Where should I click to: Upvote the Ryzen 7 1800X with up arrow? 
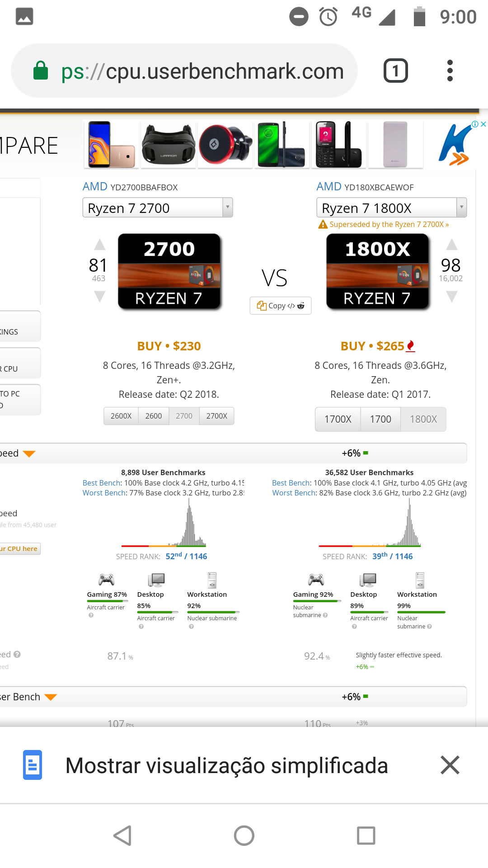[451, 245]
